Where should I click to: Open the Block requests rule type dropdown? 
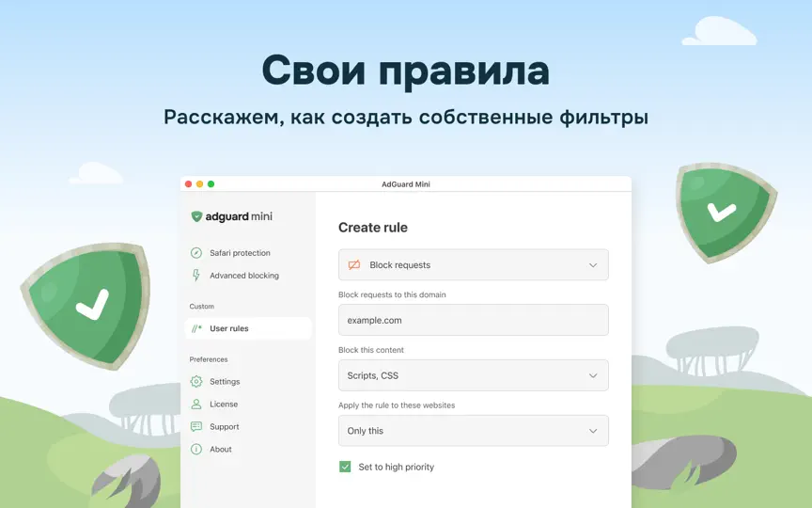pyautogui.click(x=474, y=265)
